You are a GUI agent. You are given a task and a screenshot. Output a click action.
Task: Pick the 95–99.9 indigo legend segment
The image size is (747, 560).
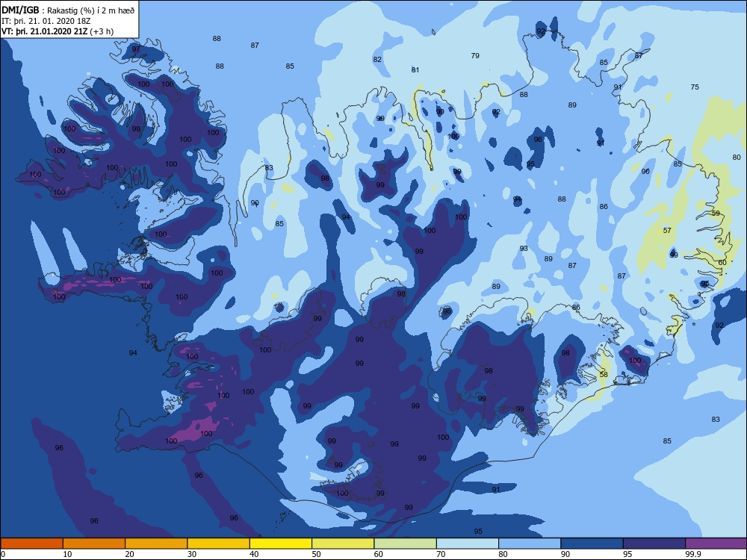pyautogui.click(x=654, y=544)
